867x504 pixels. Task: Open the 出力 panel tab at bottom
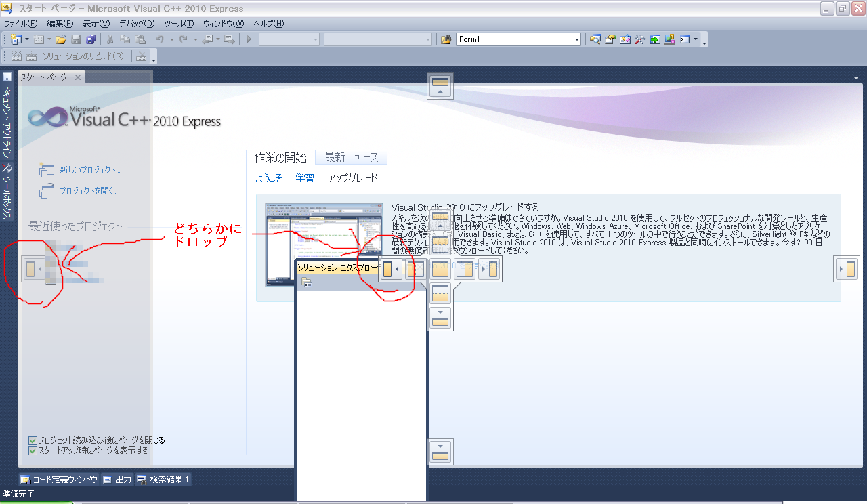point(118,480)
